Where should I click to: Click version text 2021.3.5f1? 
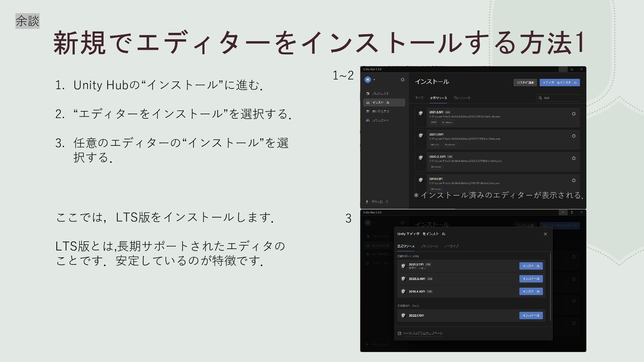point(436,112)
